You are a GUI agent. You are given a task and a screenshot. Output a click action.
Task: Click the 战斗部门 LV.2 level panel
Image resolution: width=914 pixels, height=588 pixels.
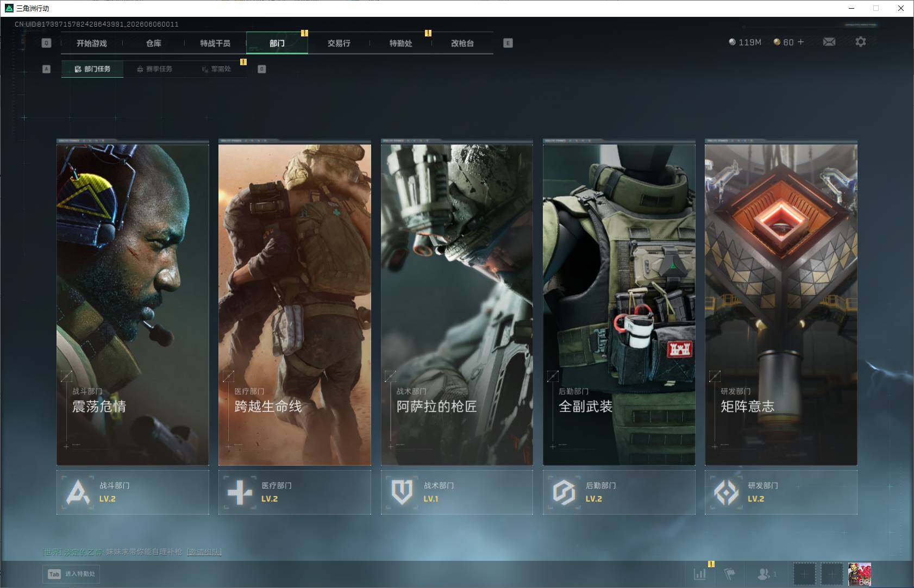tap(133, 492)
